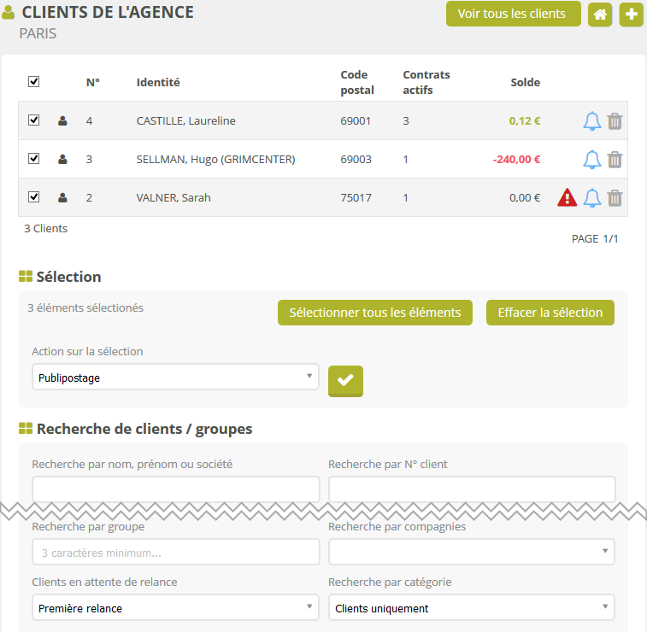Focus the Recherche par groupe input field
647x644 pixels.
(x=175, y=553)
